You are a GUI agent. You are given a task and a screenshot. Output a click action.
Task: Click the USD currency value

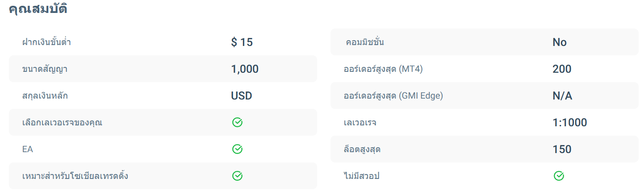point(242,96)
